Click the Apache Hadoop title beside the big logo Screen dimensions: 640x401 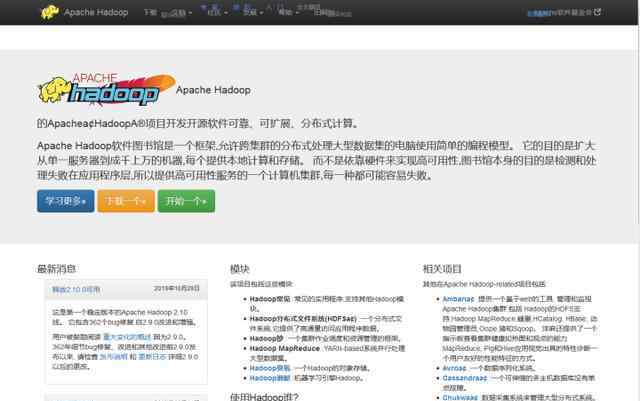213,90
